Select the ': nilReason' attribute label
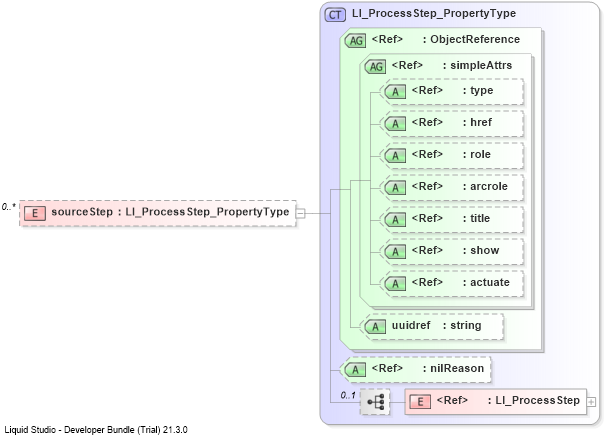The image size is (604, 435). 453,368
